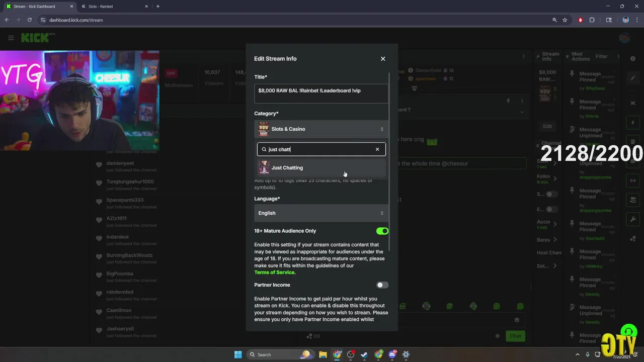Expand the Followers mode row chevron
This screenshot has height=362, width=644.
click(555, 178)
